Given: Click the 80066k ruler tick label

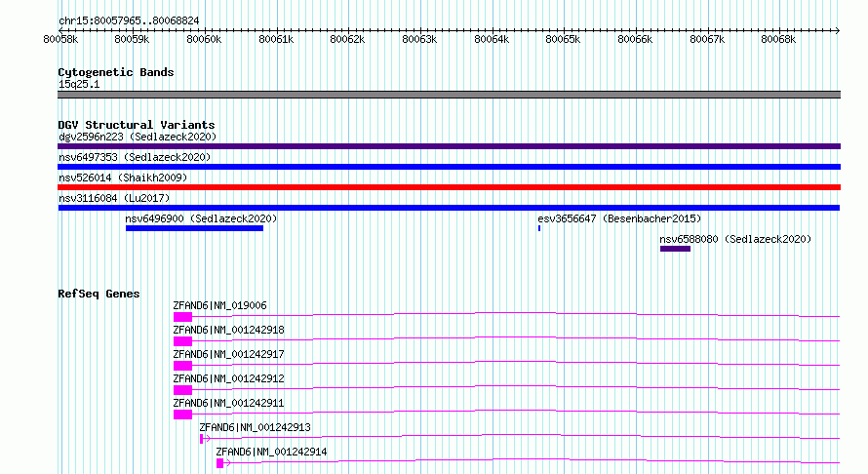Looking at the screenshot, I should pyautogui.click(x=635, y=39).
